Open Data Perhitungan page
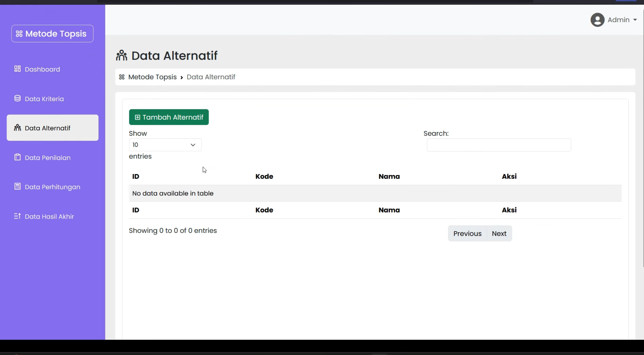 tap(52, 187)
